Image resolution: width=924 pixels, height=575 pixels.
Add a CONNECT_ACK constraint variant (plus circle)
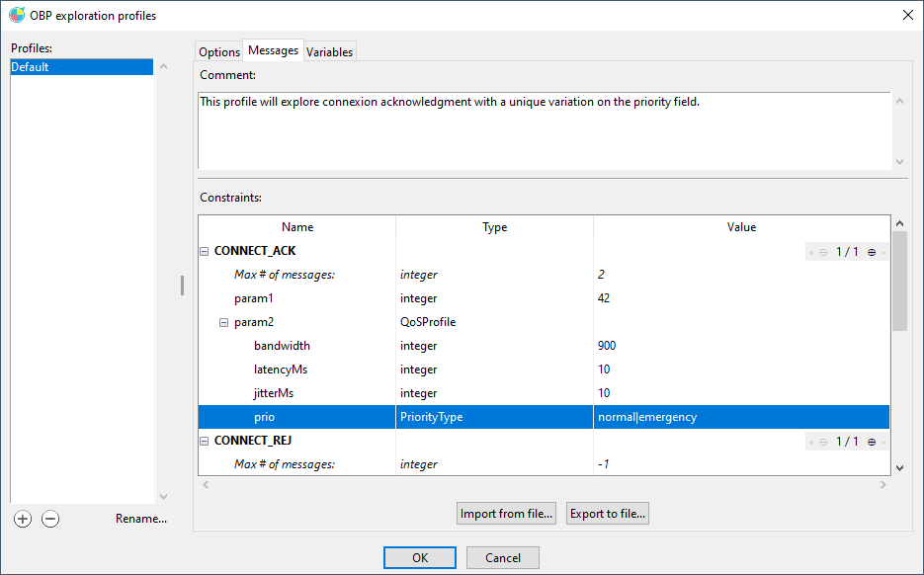click(871, 252)
